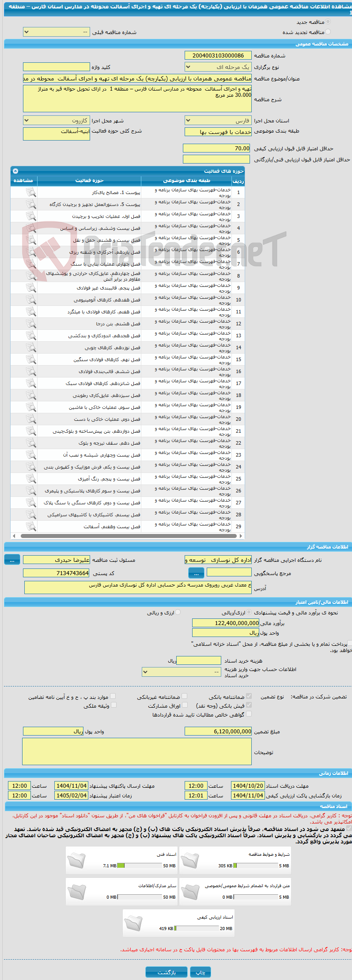The width and height of the screenshot is (352, 980).
Task: Click the هزینه خرید اسناد input field
Action: [x=198, y=660]
